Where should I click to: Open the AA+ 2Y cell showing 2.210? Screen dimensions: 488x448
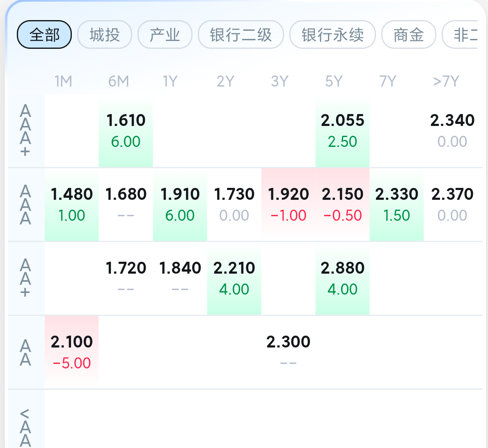pyautogui.click(x=234, y=278)
